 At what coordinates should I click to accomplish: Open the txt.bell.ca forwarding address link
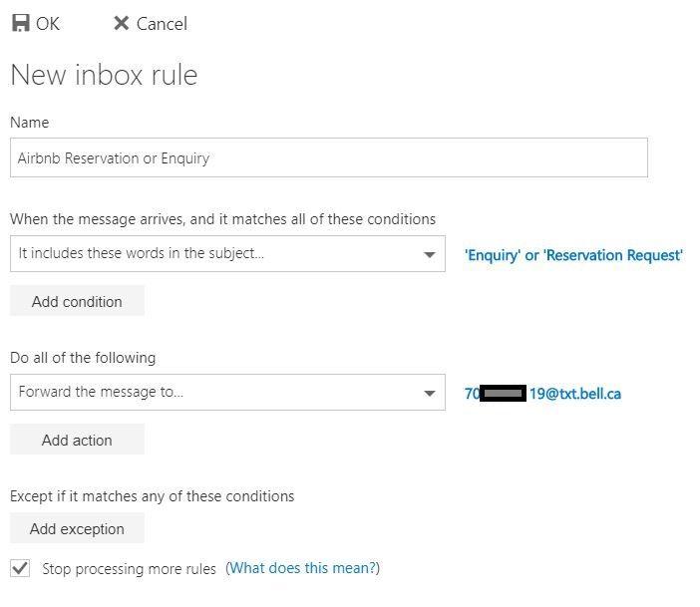542,394
